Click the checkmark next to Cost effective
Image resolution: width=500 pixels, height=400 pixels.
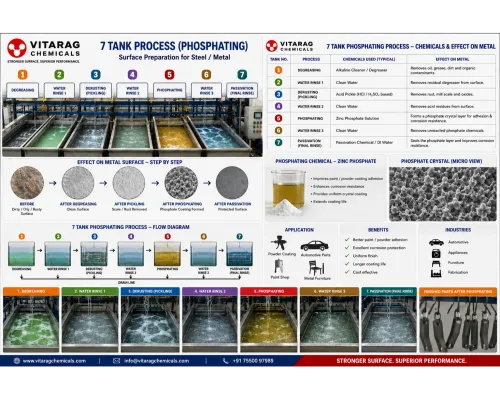click(347, 272)
